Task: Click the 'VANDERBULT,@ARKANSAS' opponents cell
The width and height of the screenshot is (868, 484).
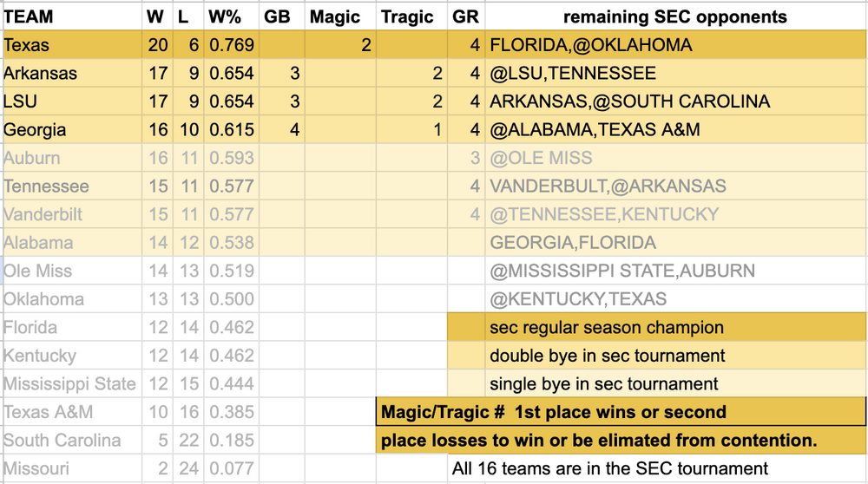Action: [608, 186]
